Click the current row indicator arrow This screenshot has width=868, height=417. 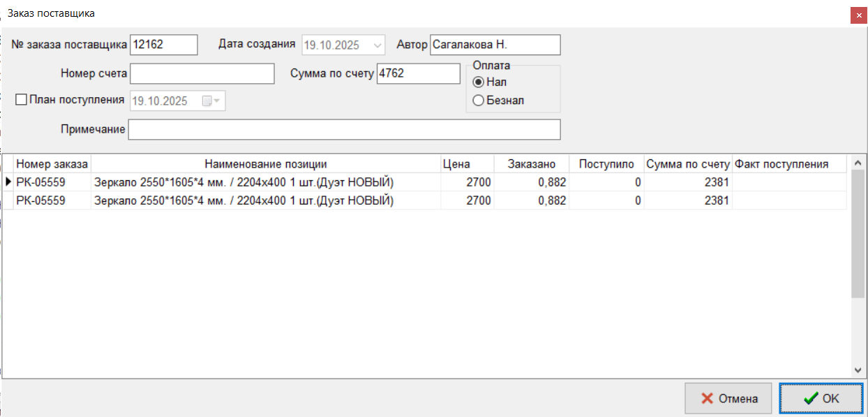(8, 182)
